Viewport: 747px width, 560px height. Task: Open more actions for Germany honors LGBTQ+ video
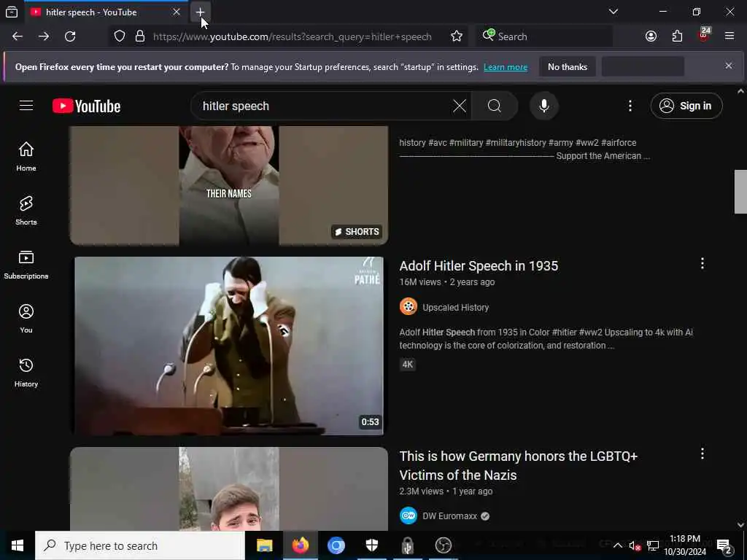tap(703, 454)
